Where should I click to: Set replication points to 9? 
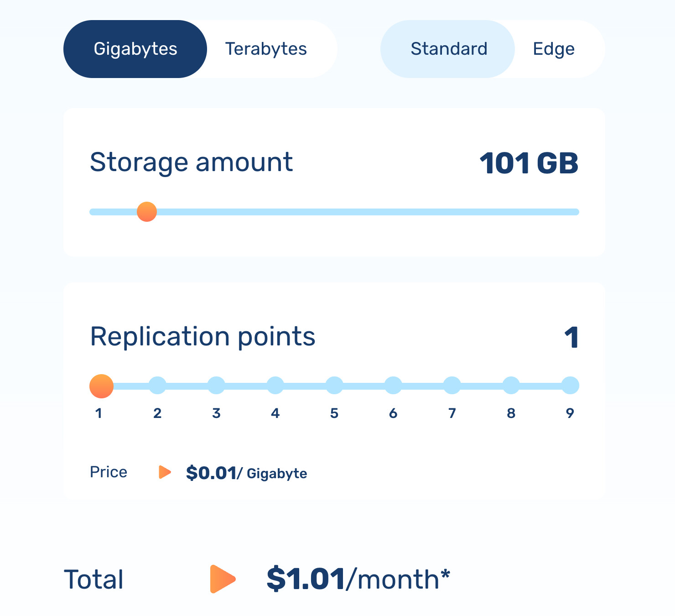570,386
